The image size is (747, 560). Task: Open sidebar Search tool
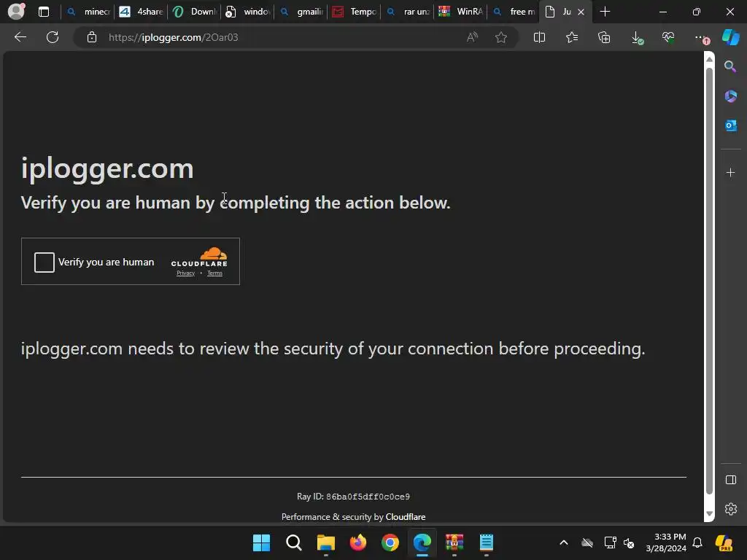(x=730, y=66)
